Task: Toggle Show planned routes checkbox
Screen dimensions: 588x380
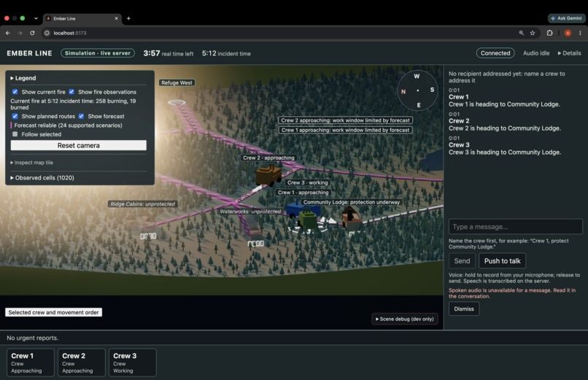Action: [x=15, y=116]
